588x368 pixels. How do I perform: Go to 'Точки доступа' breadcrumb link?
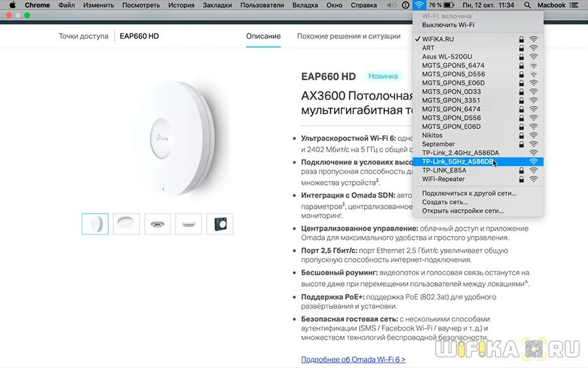click(x=83, y=37)
